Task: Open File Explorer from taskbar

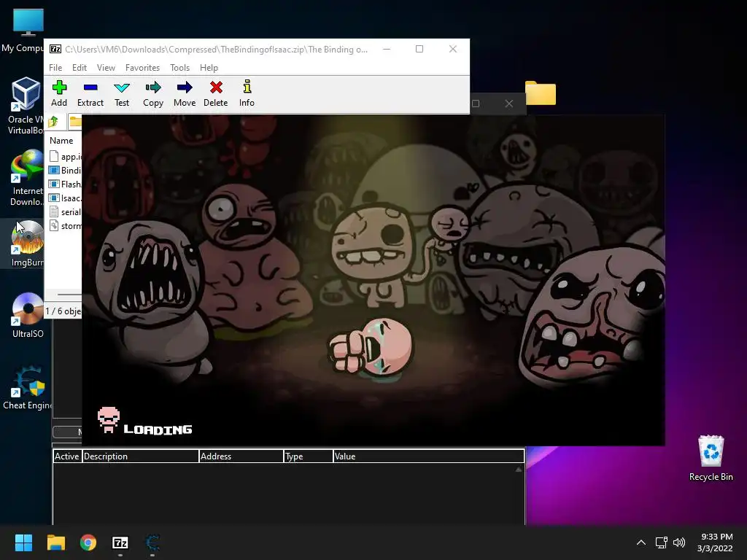Action: point(55,542)
